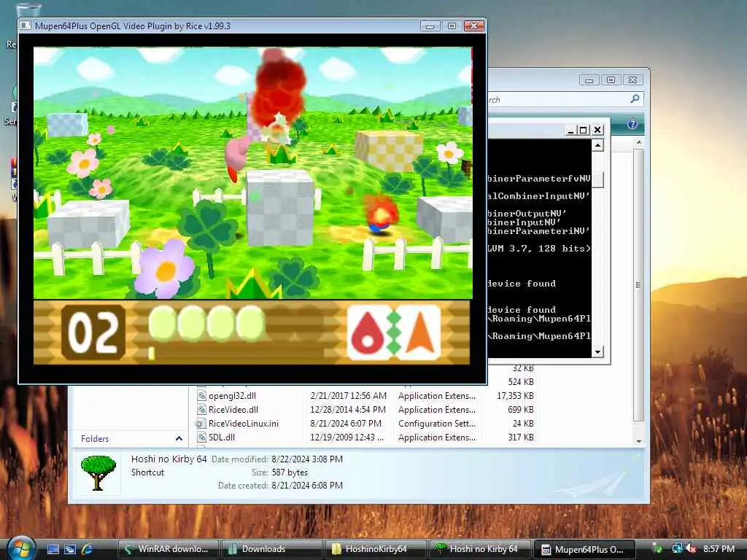Image resolution: width=747 pixels, height=560 pixels.
Task: Select RiceVideo.dll file icon
Action: [201, 410]
